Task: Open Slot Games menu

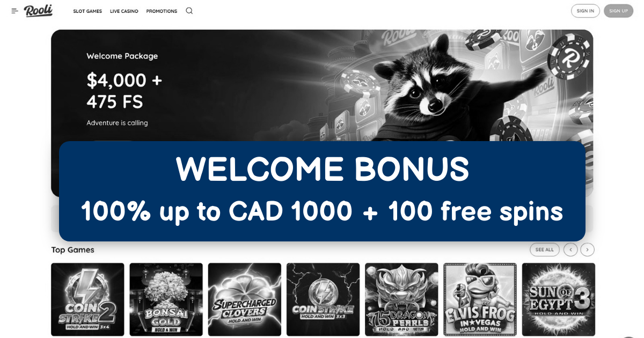Action: (x=87, y=11)
